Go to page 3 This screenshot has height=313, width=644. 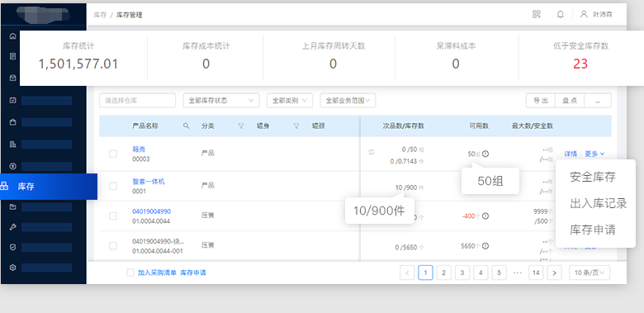(x=462, y=273)
